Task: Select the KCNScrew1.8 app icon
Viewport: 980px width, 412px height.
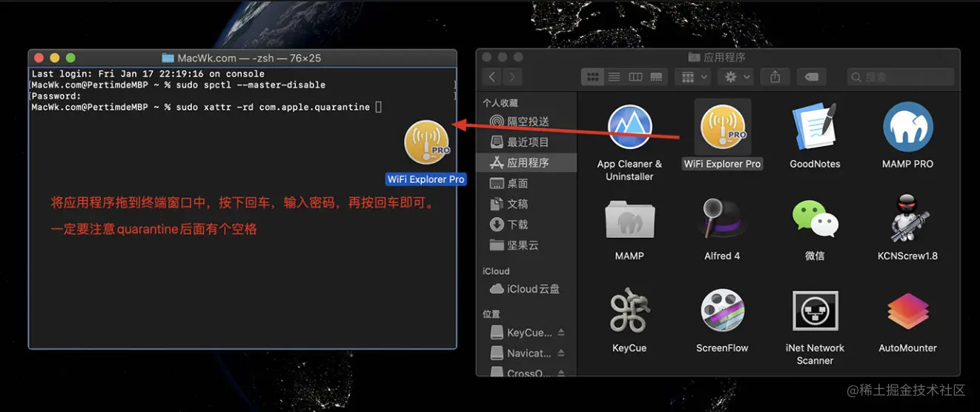Action: 907,218
